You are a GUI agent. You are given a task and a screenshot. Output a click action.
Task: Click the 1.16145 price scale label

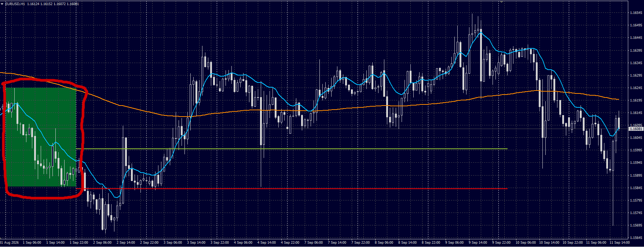[x=636, y=113]
